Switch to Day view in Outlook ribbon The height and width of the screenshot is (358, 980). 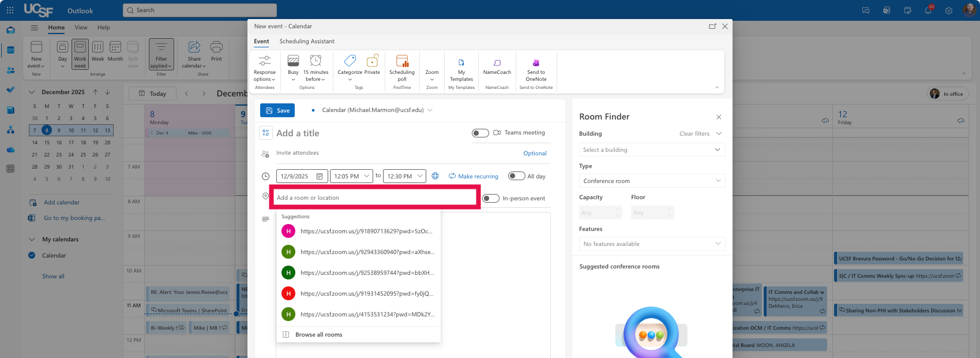(62, 54)
